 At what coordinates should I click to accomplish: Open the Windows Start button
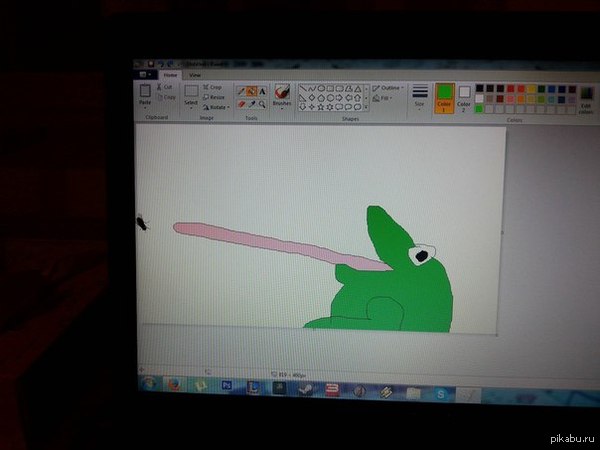pyautogui.click(x=148, y=383)
